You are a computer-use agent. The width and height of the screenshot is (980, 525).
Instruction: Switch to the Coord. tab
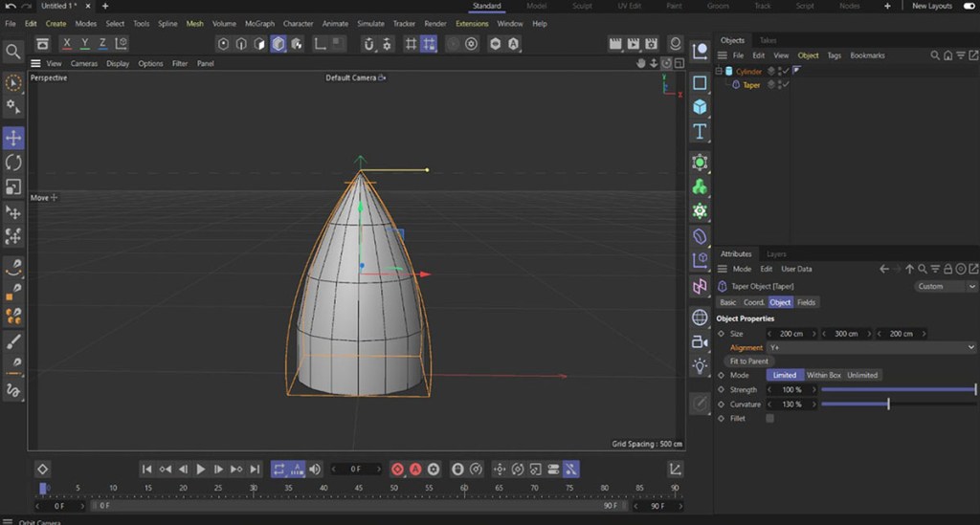tap(754, 302)
